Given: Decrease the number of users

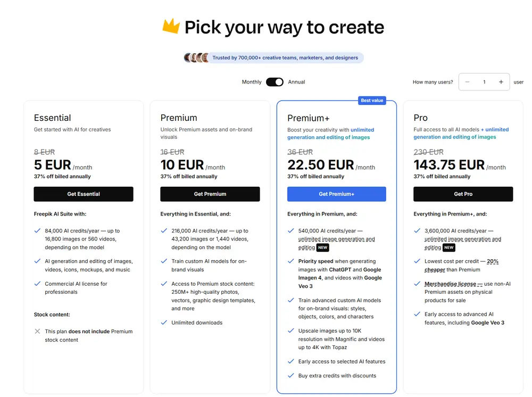Looking at the screenshot, I should pyautogui.click(x=467, y=82).
